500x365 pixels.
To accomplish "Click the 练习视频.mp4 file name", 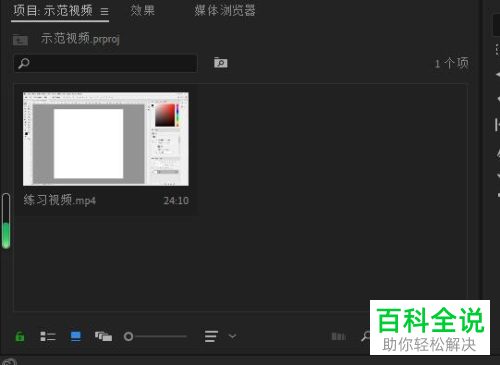I will pyautogui.click(x=60, y=200).
